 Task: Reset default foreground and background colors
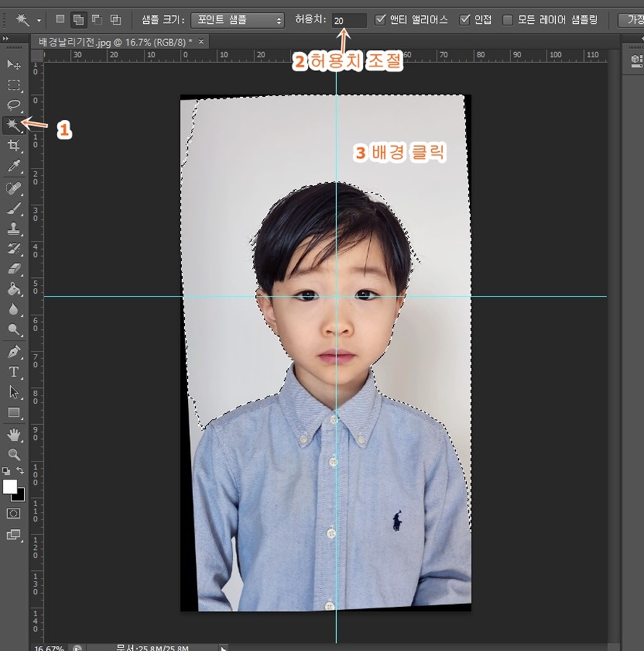pos(6,471)
